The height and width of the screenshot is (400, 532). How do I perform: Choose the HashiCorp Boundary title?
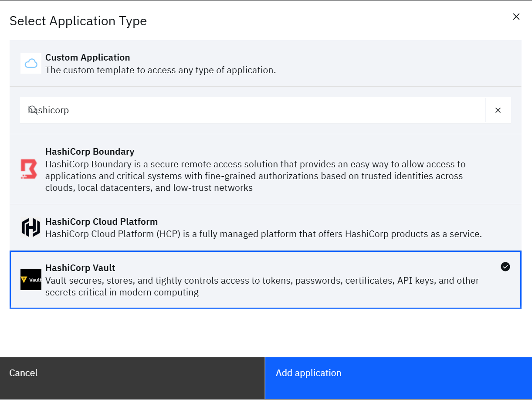tap(90, 152)
